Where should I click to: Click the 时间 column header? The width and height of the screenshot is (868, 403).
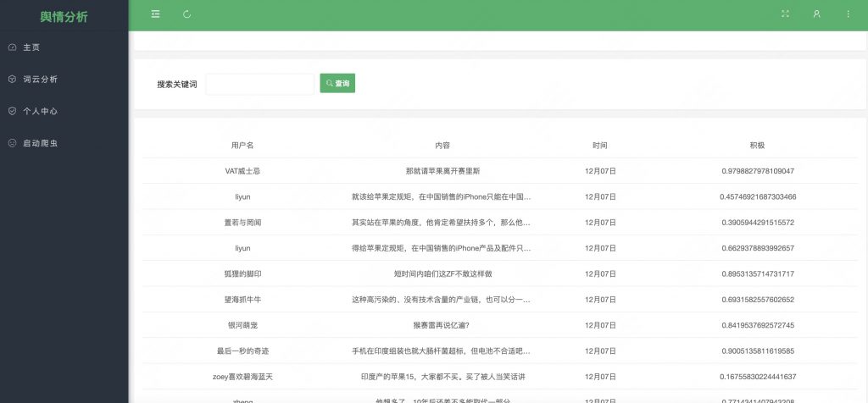coord(600,146)
